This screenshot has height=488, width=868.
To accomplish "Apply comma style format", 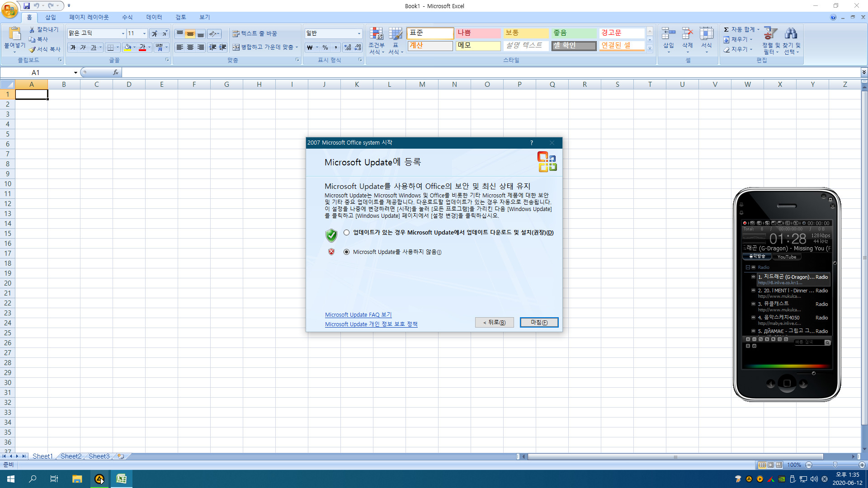I will pyautogui.click(x=335, y=47).
